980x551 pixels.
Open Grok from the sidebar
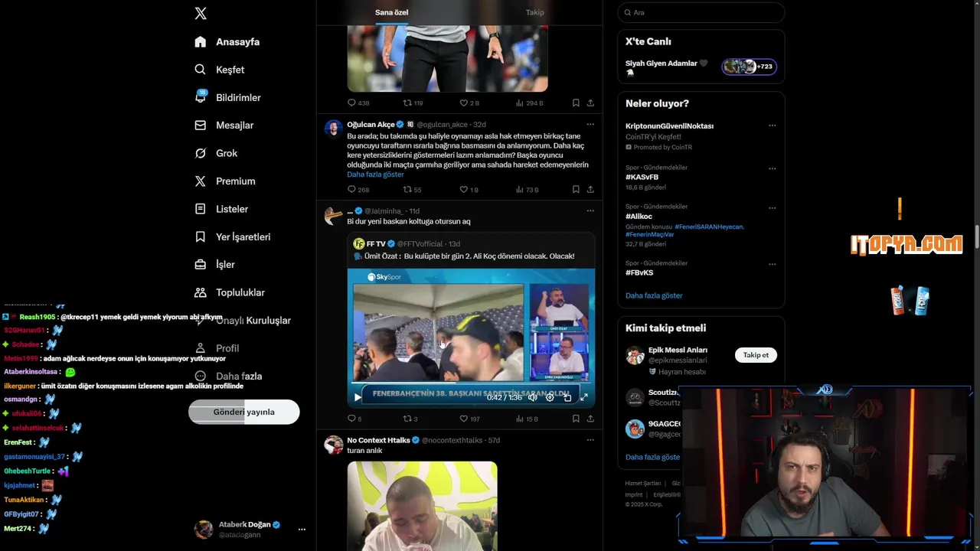tap(216, 153)
